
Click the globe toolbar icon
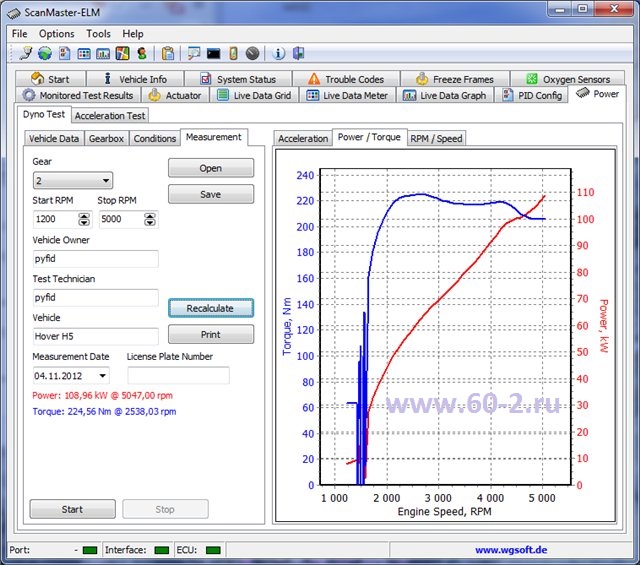(x=45, y=53)
